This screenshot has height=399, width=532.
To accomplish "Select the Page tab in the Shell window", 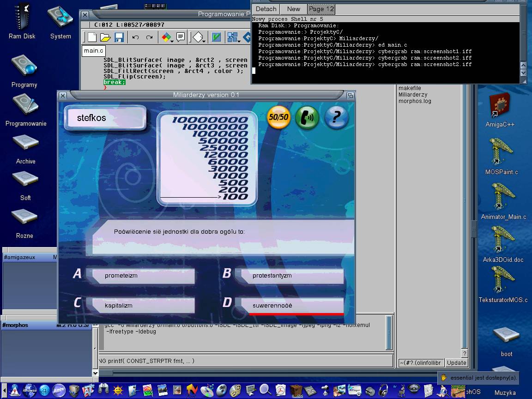I will pyautogui.click(x=321, y=9).
